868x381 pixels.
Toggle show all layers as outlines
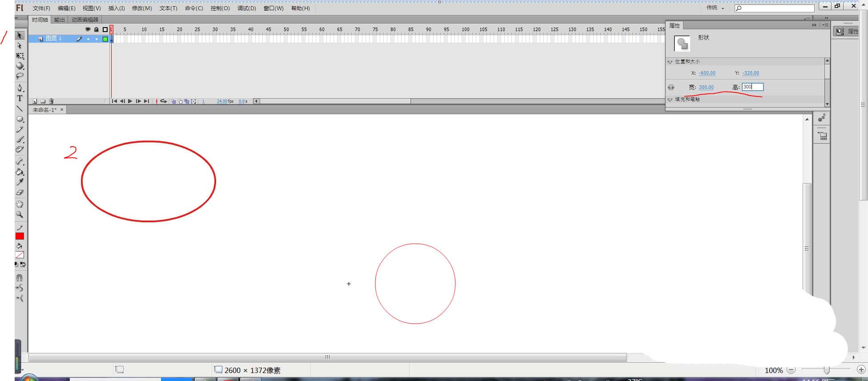click(x=105, y=29)
